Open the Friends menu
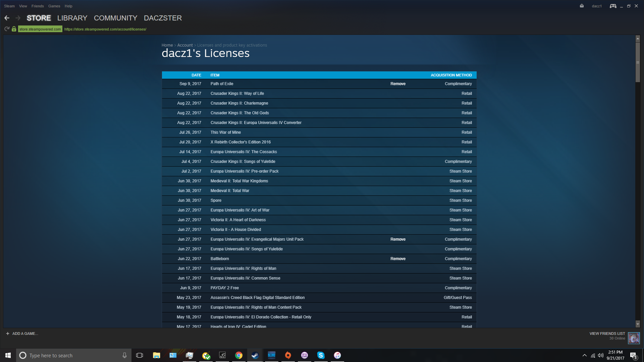644x362 pixels. tap(38, 6)
